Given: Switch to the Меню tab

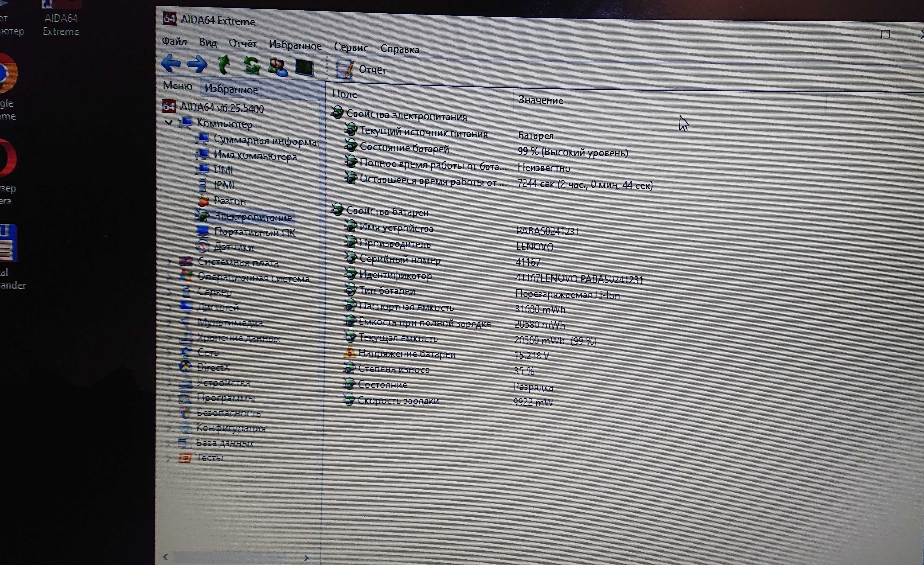Looking at the screenshot, I should pos(177,86).
